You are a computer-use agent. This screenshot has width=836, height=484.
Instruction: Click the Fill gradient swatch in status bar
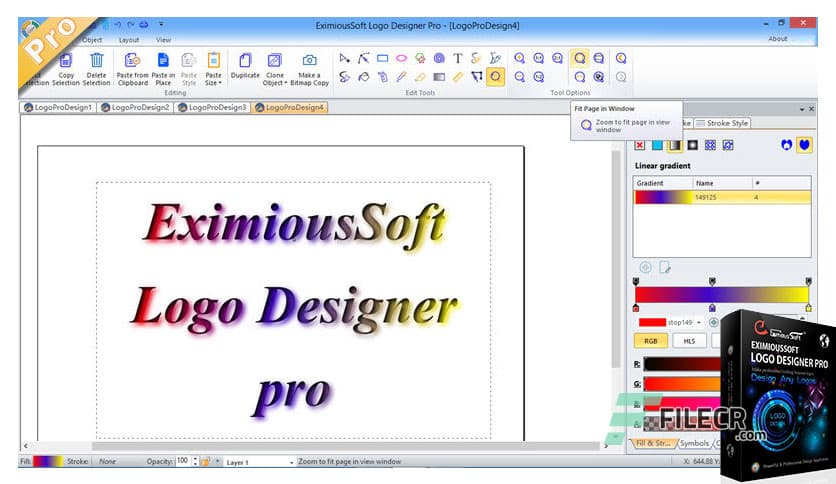48,461
